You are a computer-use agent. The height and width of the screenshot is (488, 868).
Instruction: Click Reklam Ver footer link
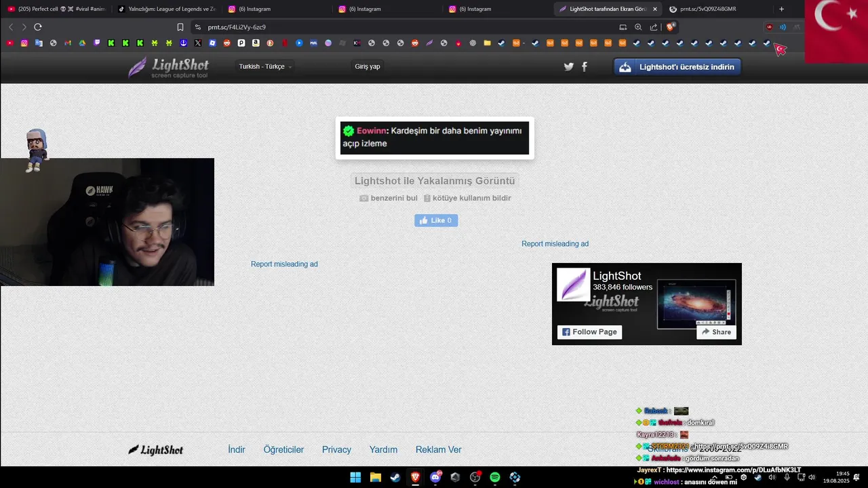coord(438,449)
